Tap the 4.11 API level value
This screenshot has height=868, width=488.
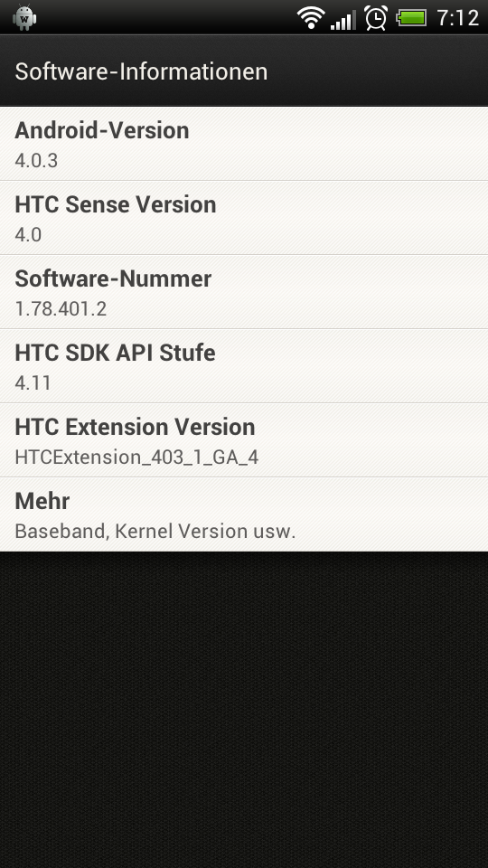click(x=33, y=383)
